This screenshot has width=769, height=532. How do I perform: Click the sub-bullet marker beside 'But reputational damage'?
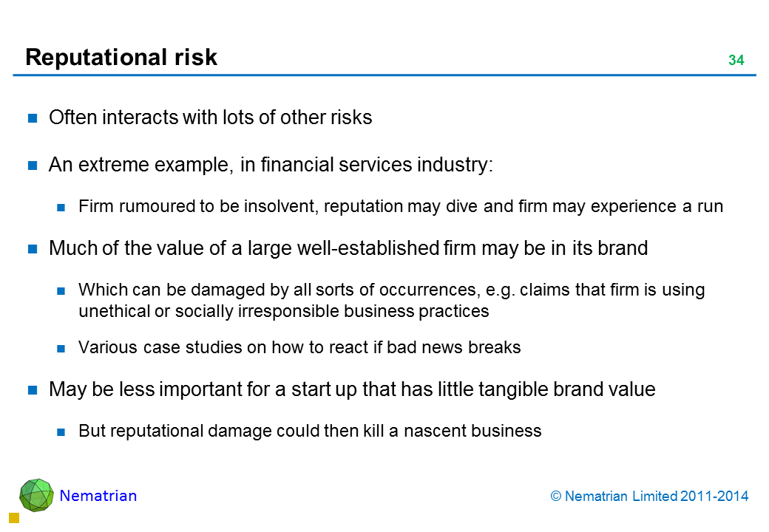(x=62, y=432)
